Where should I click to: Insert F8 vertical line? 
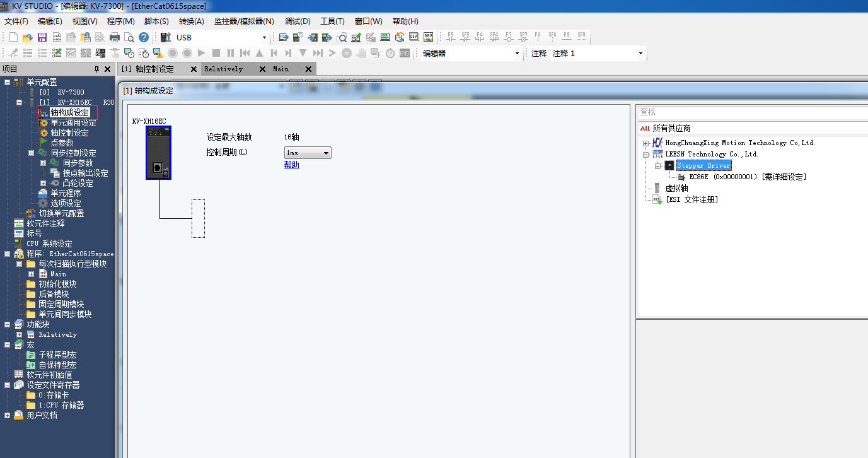[x=538, y=37]
